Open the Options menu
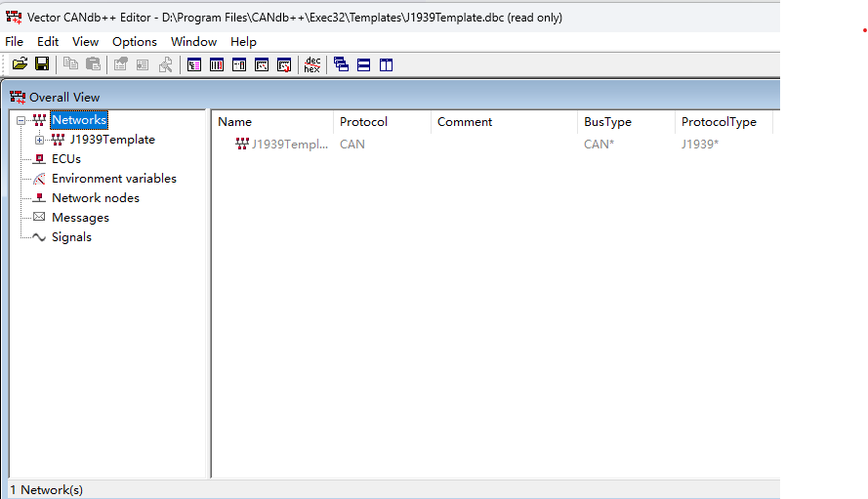 coord(134,41)
